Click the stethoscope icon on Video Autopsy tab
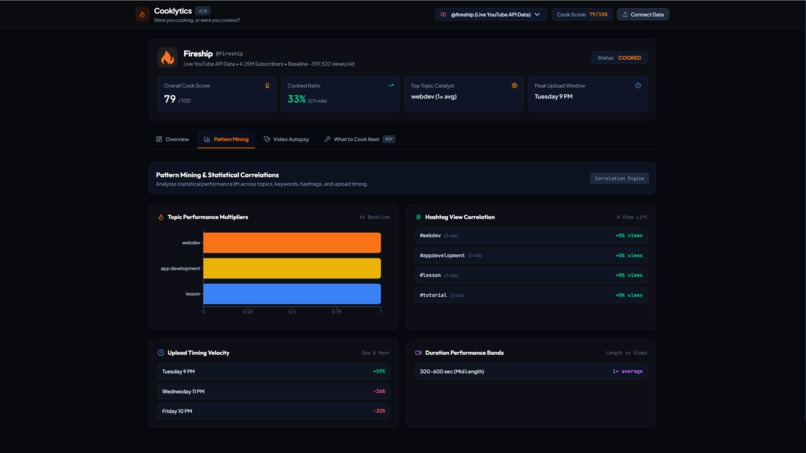The image size is (806, 453). click(x=267, y=139)
